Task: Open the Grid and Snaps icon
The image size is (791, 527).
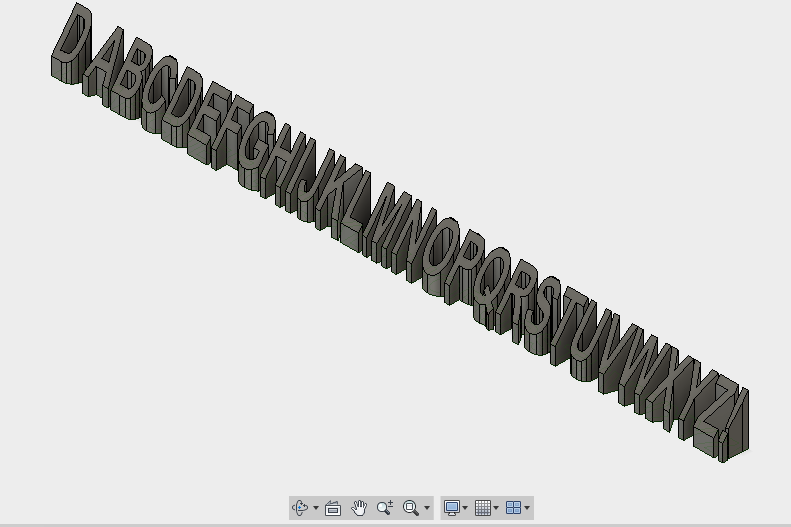Action: [x=483, y=508]
